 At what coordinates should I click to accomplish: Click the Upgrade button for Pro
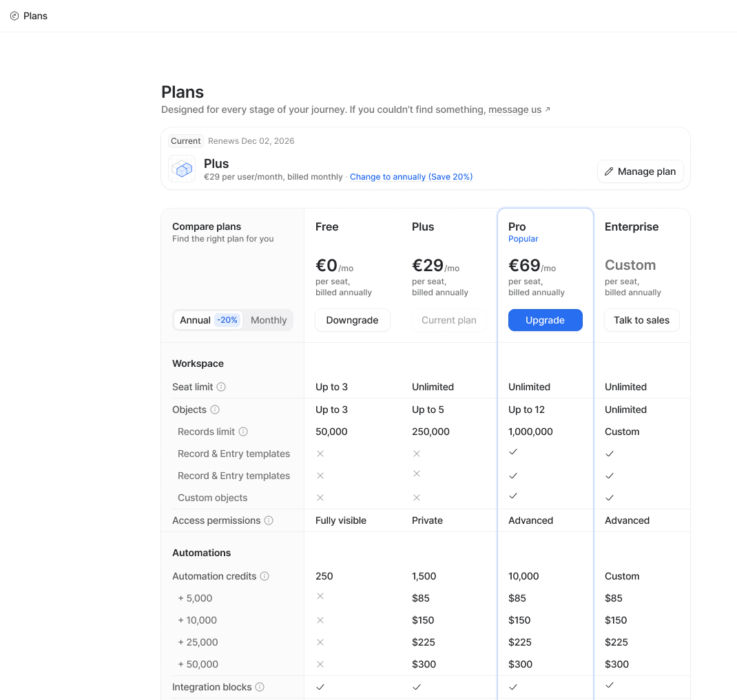[x=545, y=320]
